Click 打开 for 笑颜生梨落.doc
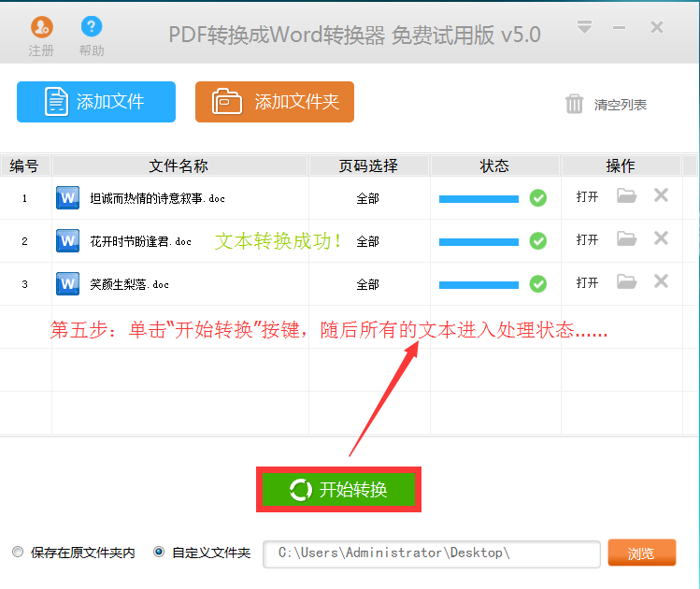 (x=587, y=282)
